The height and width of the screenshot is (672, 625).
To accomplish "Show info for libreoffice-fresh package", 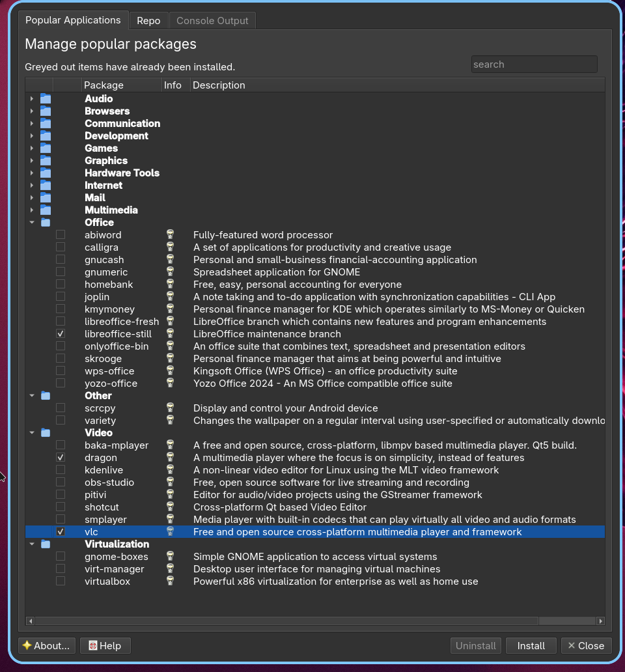I will point(170,322).
